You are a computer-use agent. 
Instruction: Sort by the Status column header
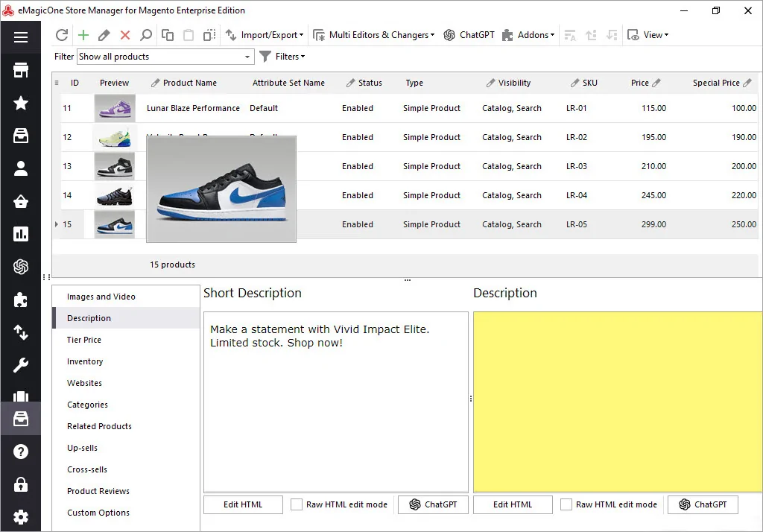pos(364,83)
